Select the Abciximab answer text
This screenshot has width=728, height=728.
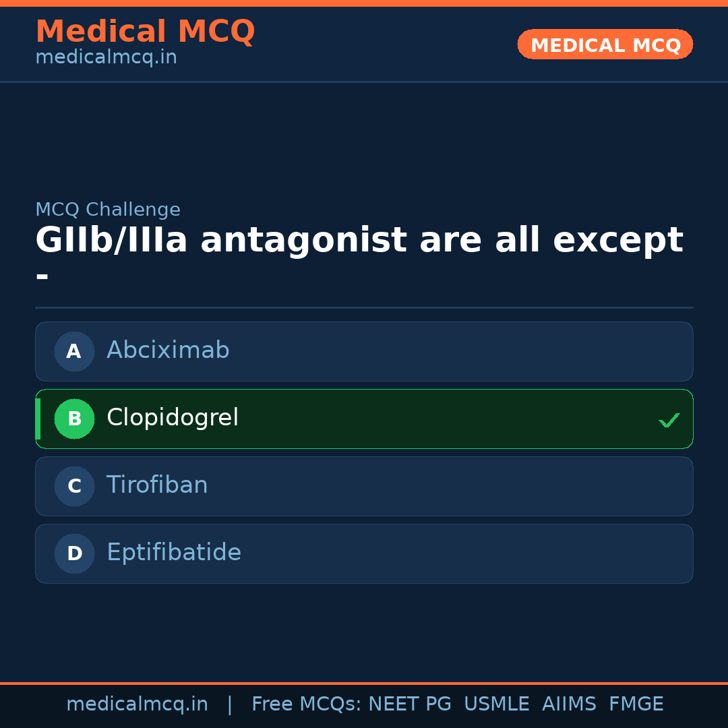(x=168, y=351)
